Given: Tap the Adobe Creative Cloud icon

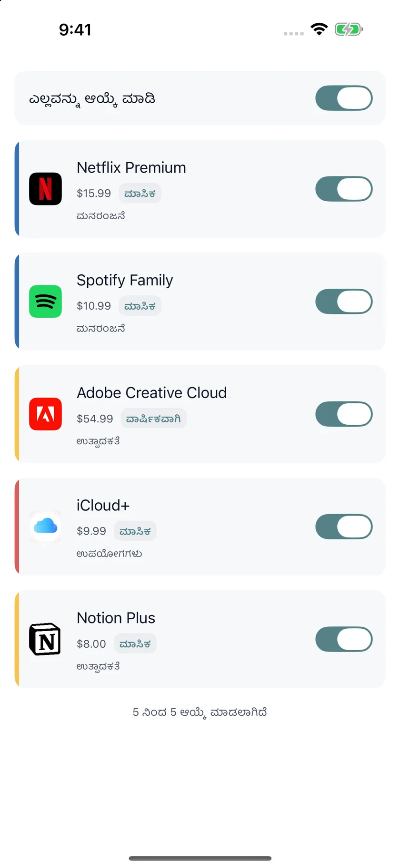Looking at the screenshot, I should (x=45, y=414).
